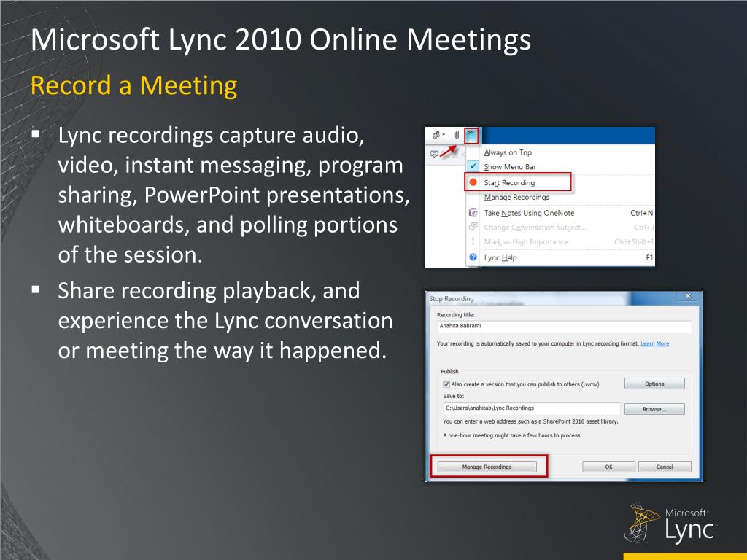Click the paperclip attachment icon
747x560 pixels.
coord(457,135)
